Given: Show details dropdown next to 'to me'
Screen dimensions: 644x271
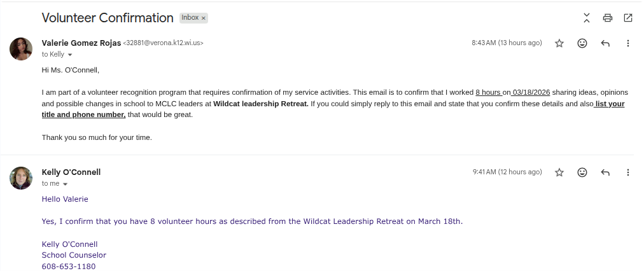Looking at the screenshot, I should (x=65, y=184).
